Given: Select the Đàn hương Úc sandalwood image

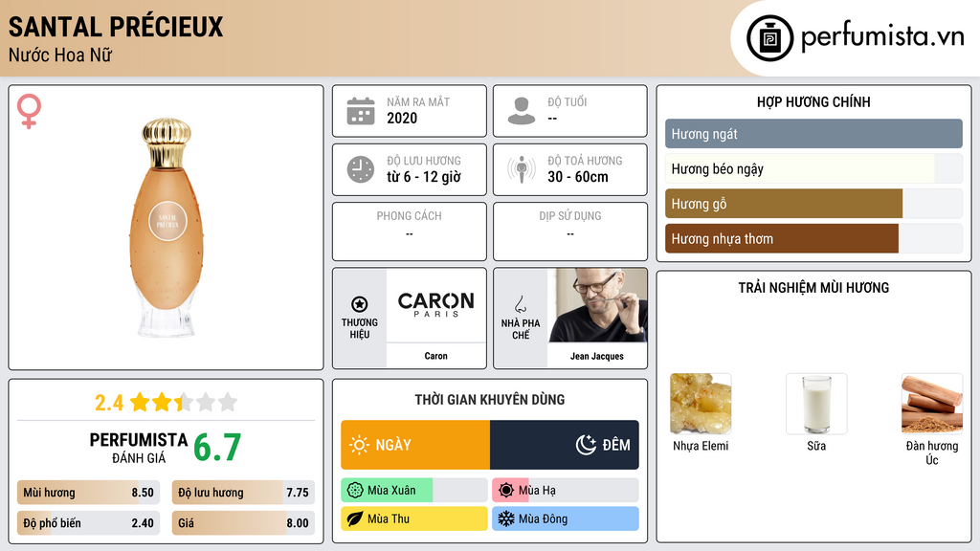Looking at the screenshot, I should 932,404.
